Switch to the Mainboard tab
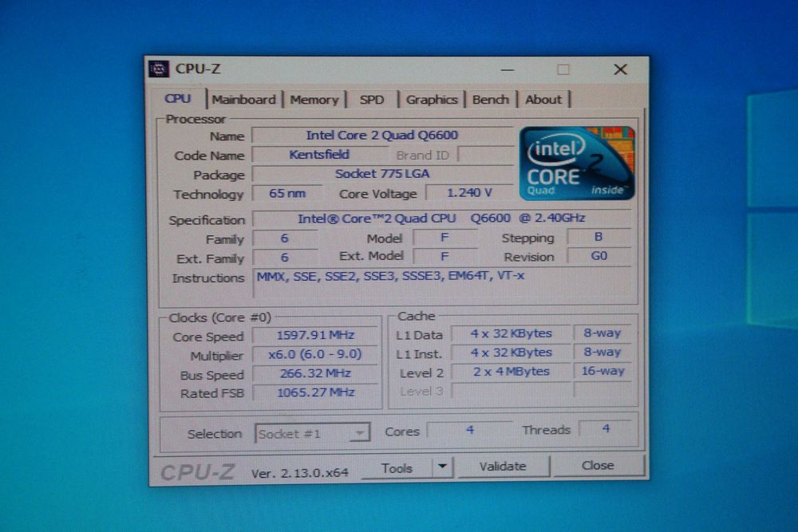Image resolution: width=798 pixels, height=532 pixels. (x=243, y=100)
